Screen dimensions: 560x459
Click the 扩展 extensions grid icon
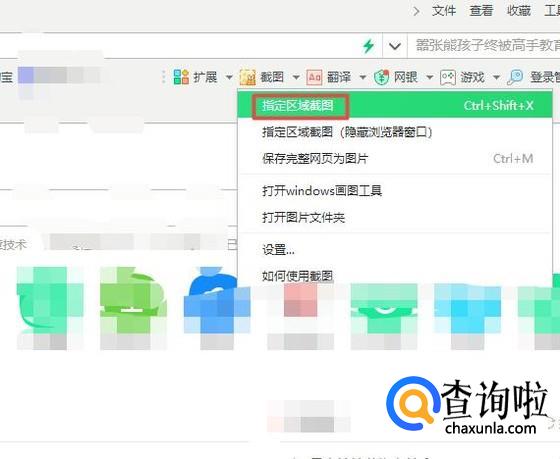pos(181,77)
